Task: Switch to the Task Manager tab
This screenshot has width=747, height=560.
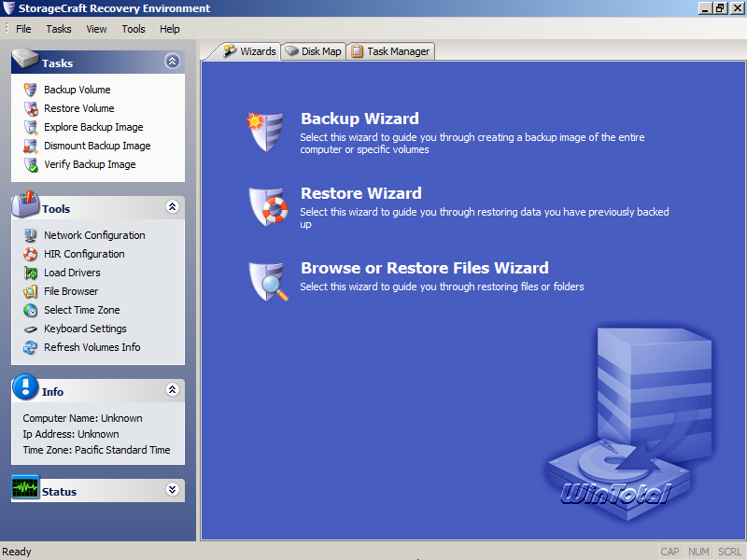Action: pos(391,51)
